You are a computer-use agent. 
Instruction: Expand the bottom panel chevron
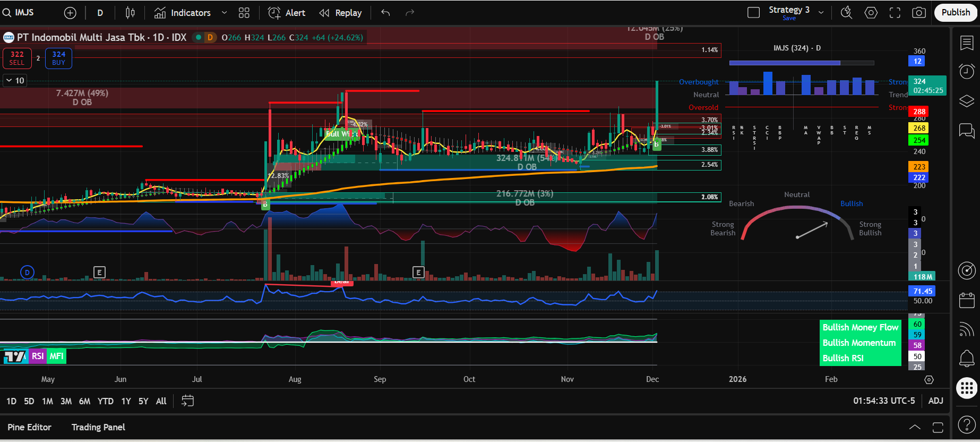click(915, 427)
